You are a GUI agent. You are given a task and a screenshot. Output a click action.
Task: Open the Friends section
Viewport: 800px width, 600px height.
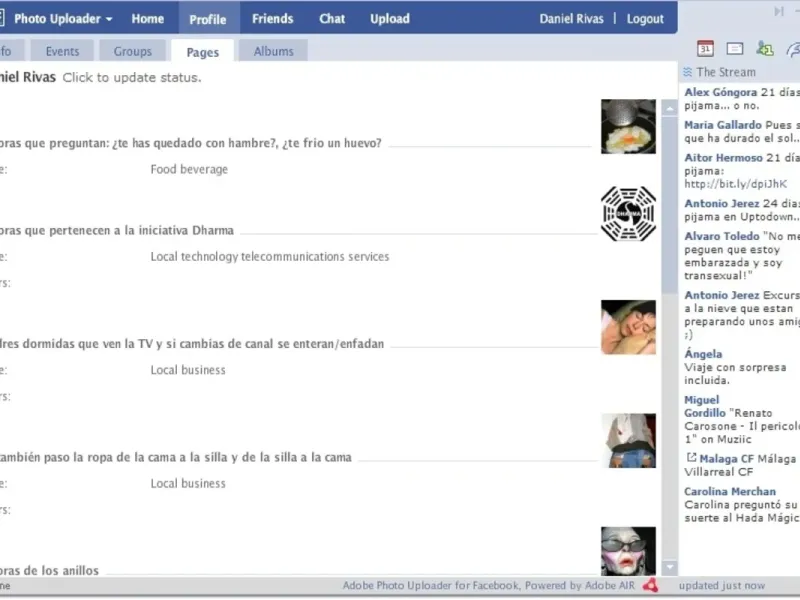click(272, 19)
